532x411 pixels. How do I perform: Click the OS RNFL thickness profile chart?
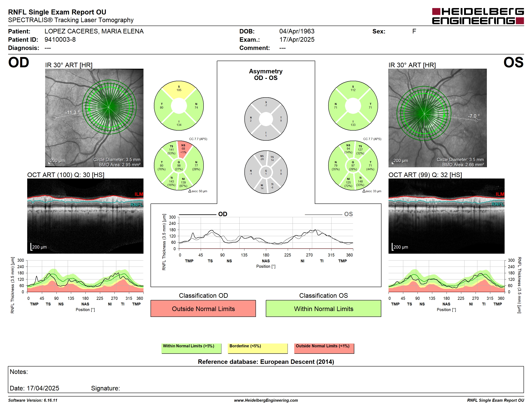[446, 276]
